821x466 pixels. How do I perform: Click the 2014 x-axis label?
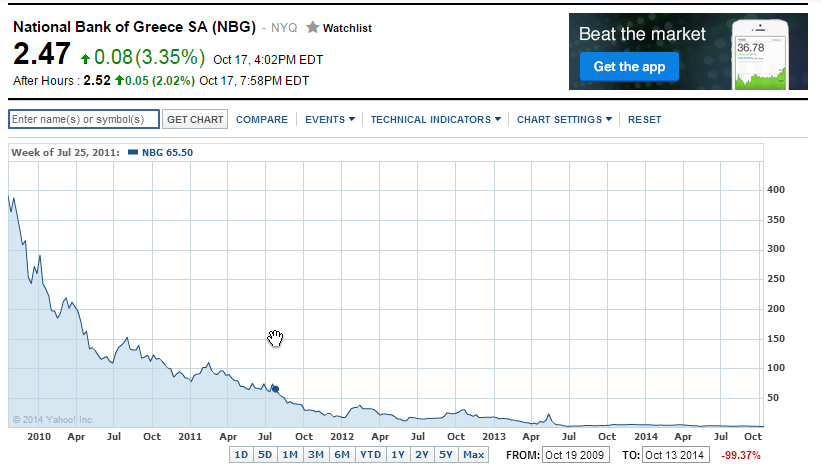[x=646, y=436]
